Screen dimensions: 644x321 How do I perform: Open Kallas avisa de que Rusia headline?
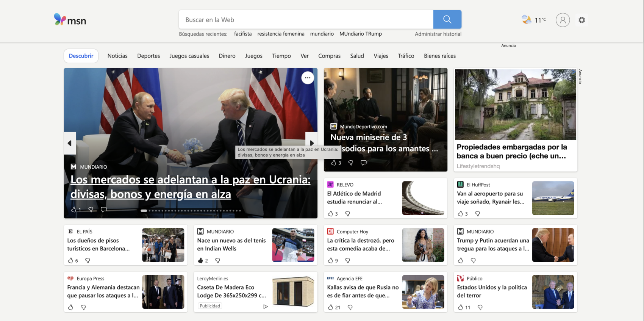point(363,291)
